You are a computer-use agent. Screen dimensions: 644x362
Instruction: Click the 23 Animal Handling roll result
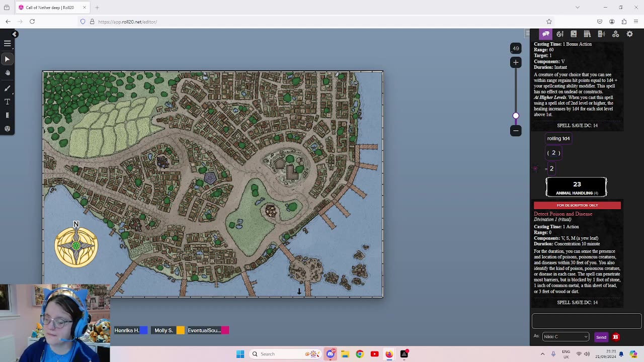tap(577, 187)
